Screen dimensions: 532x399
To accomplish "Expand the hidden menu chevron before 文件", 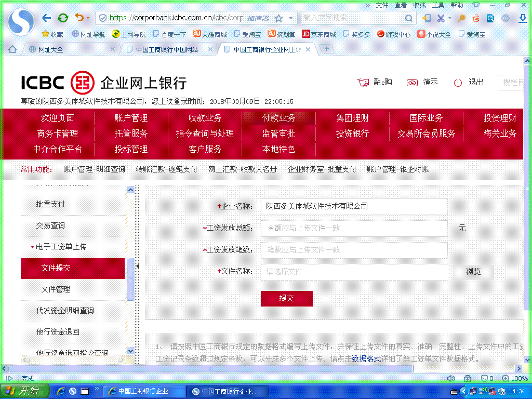I will (x=367, y=5).
